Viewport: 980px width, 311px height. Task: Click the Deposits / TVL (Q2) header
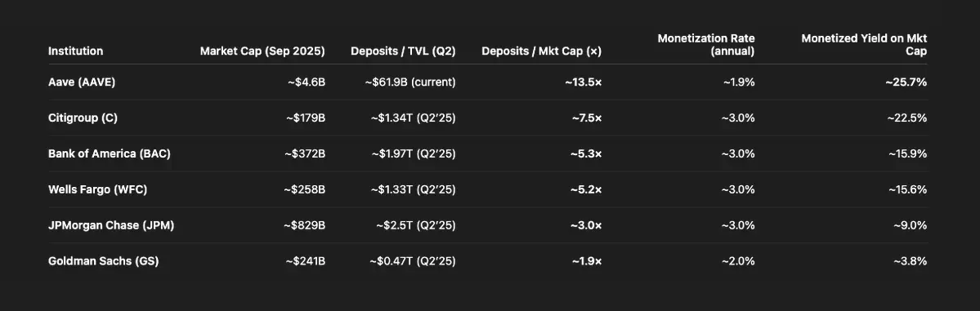click(403, 51)
